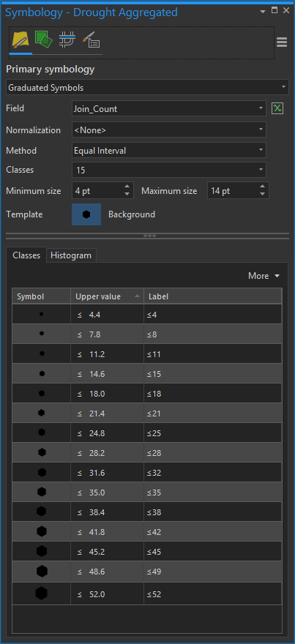Open the Primary symbology tab icon
This screenshot has width=295, height=644.
coord(20,41)
